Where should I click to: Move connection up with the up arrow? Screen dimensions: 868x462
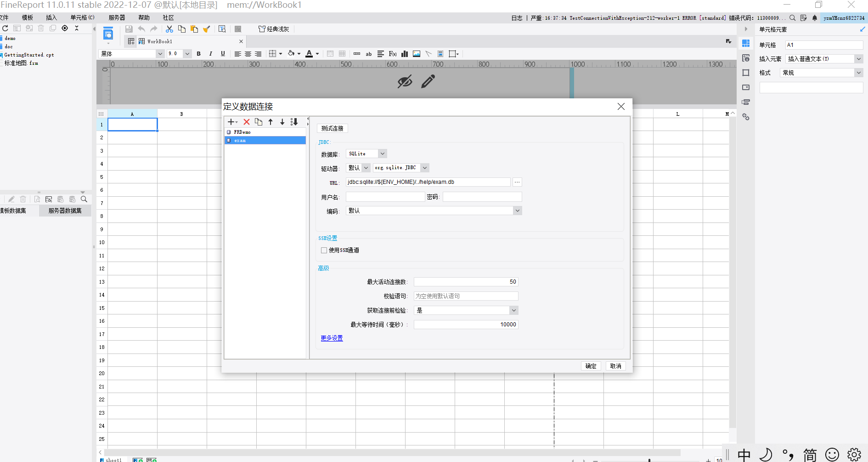271,122
